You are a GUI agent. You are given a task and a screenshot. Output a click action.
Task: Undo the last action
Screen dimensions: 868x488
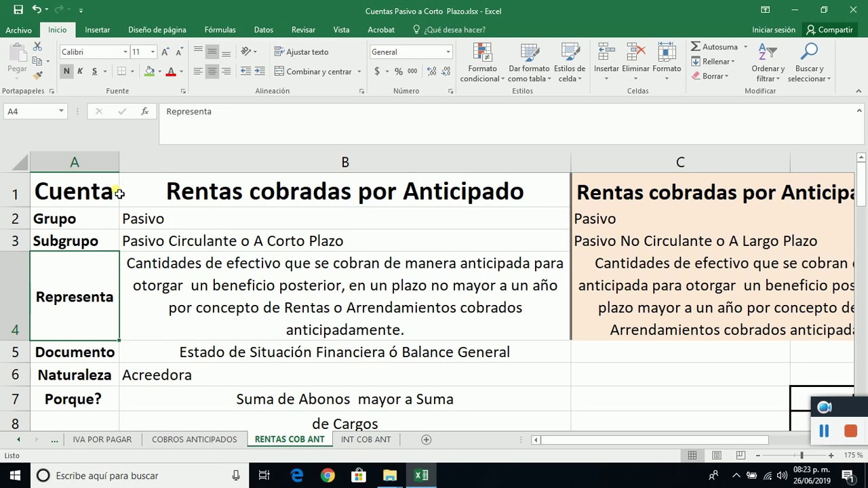[x=37, y=10]
